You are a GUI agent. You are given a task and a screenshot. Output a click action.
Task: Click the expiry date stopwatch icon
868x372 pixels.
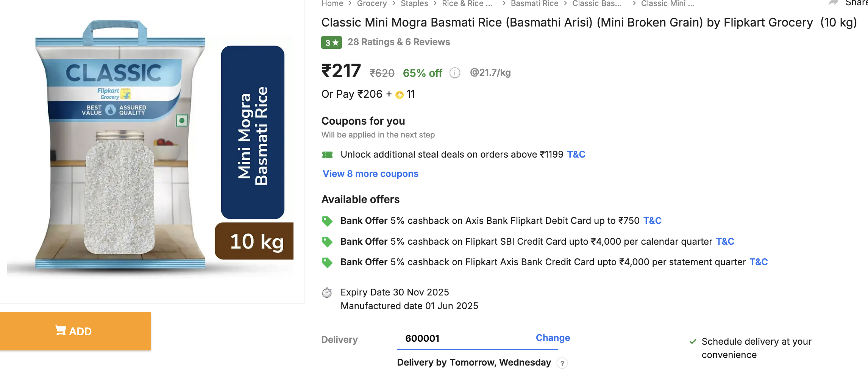(327, 292)
